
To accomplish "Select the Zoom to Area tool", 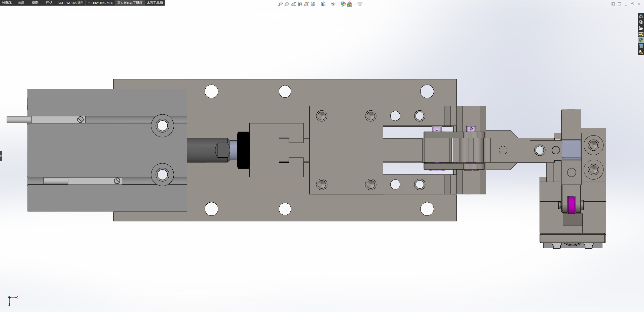I will [287, 4].
